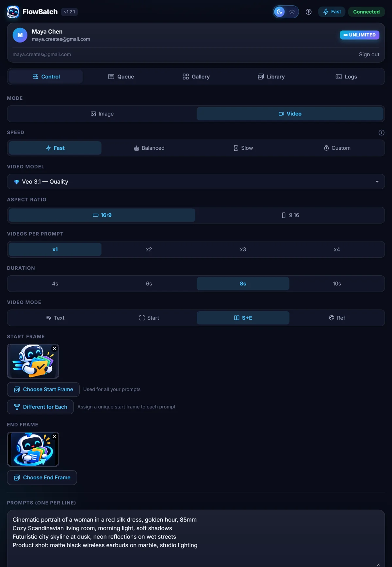Select Image mode
Screen dimensions: 392x567
(x=102, y=114)
